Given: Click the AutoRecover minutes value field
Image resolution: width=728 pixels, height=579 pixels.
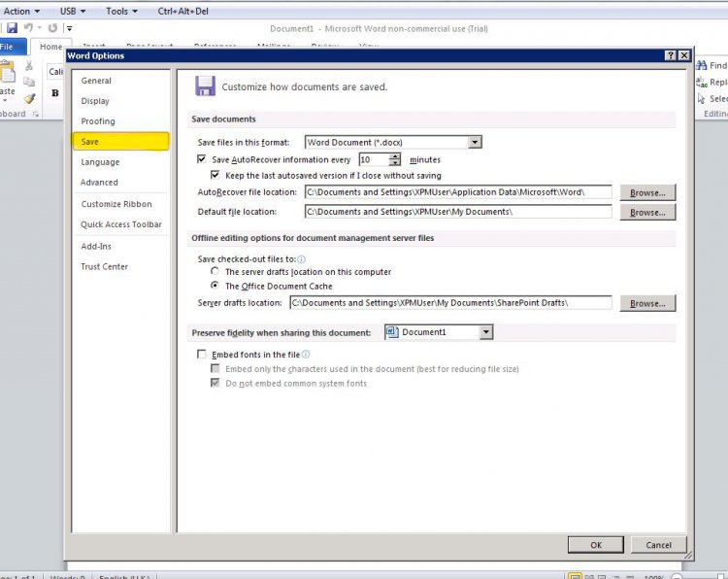Looking at the screenshot, I should 374,160.
